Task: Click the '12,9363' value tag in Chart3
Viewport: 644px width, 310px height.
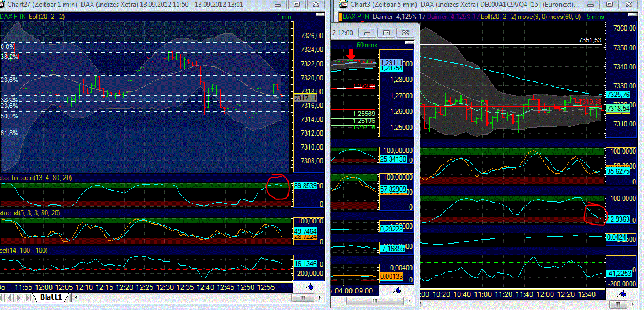Action: coord(619,219)
